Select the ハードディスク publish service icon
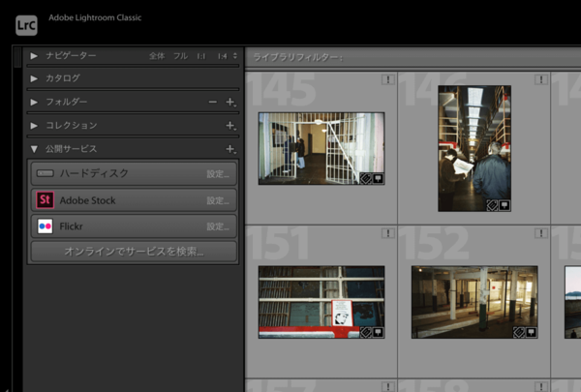581x392 pixels. [x=46, y=173]
